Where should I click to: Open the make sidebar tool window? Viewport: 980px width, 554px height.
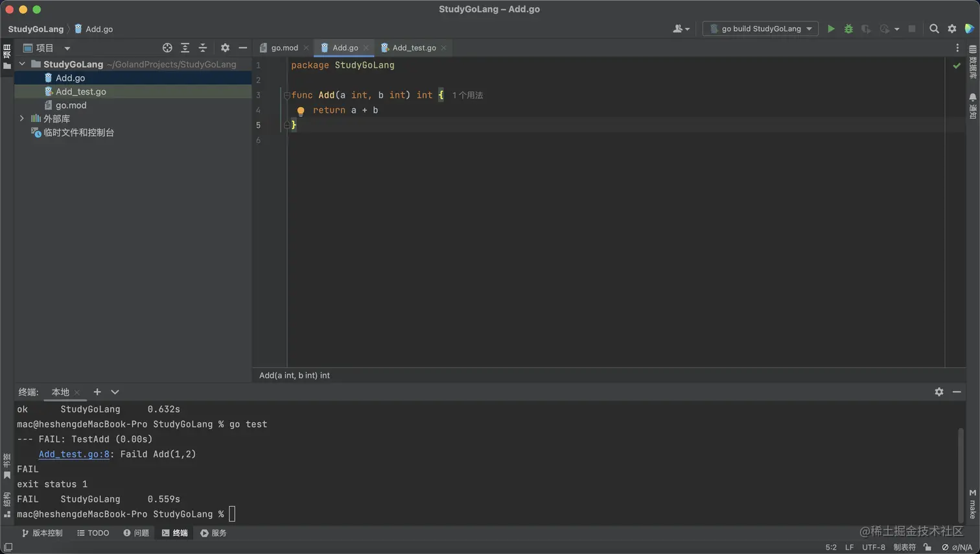pyautogui.click(x=973, y=504)
